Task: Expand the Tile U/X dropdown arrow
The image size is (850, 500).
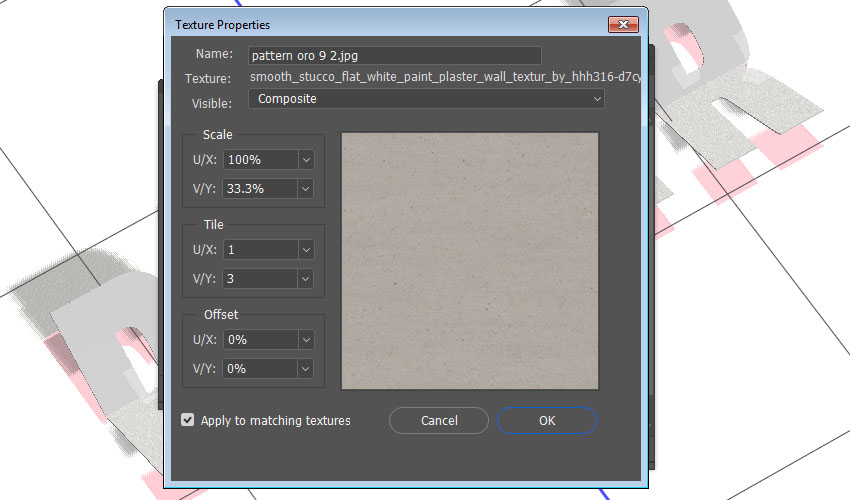Action: point(306,249)
